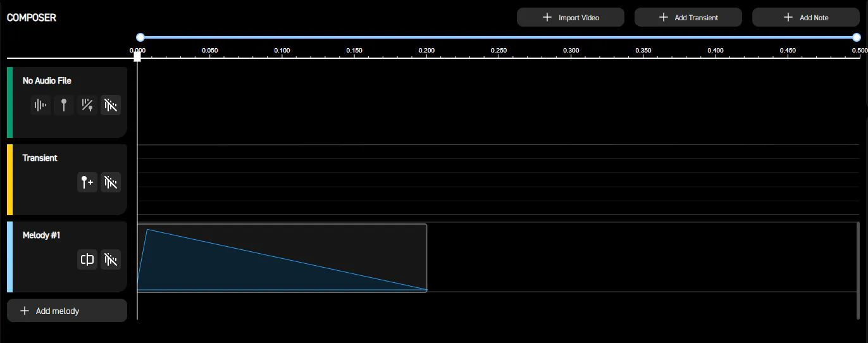Select the melody envelope clip in Melody #1 lane
The height and width of the screenshot is (343, 868).
pos(282,258)
